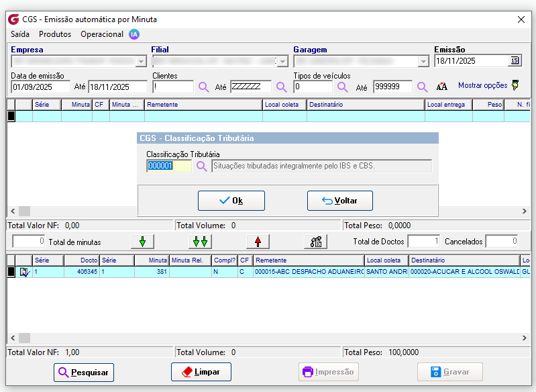
Task: Click Remetente column header in upper grid
Action: tap(203, 105)
